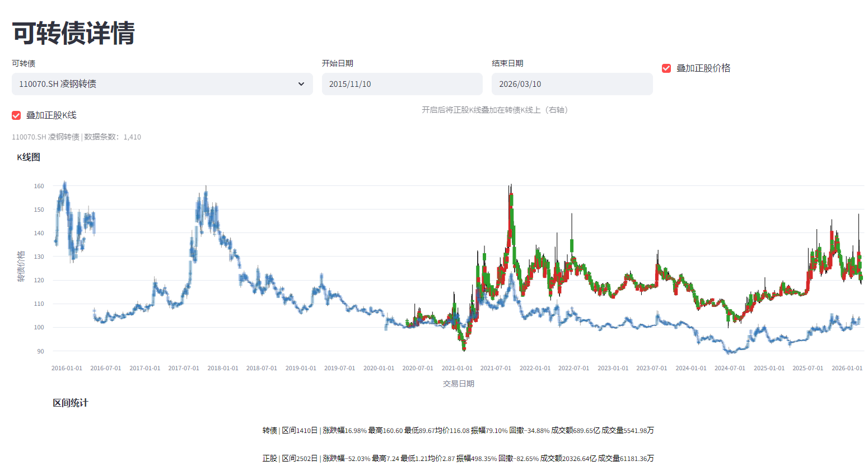Click the 开始日期 field label

click(338, 63)
